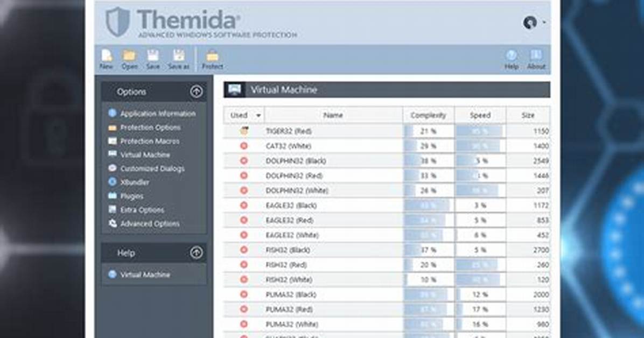This screenshot has width=644, height=338.
Task: Sort by the Speed column header
Action: coord(480,115)
